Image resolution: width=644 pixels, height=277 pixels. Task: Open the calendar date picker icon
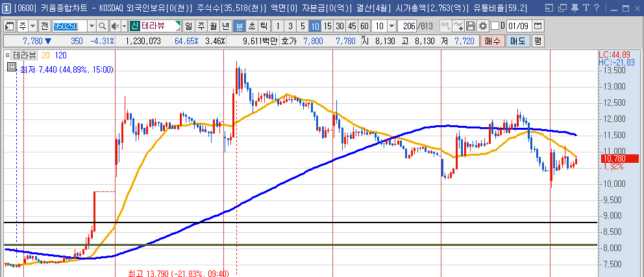[x=537, y=26]
